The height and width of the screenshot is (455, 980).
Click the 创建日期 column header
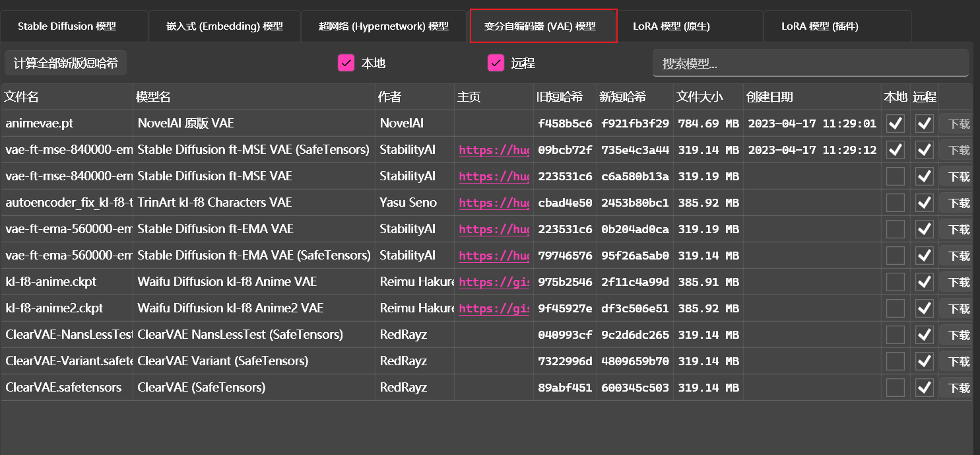(769, 97)
